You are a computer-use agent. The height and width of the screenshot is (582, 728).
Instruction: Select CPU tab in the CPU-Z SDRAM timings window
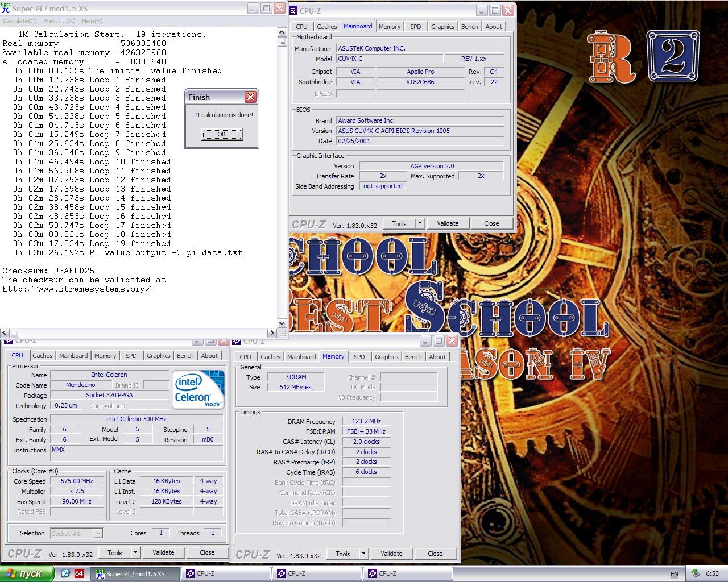point(246,357)
